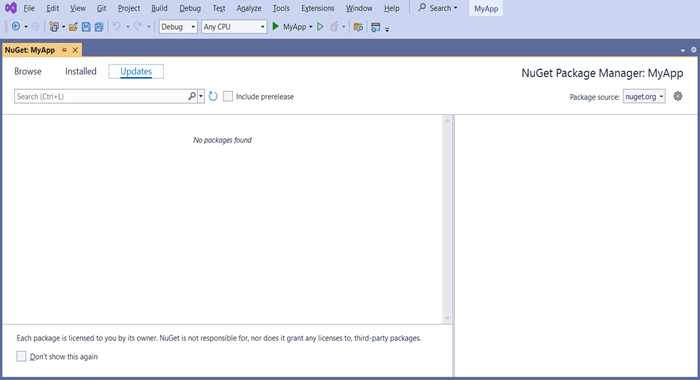Viewport: 700px width, 380px height.
Task: Open the Edit menu
Action: [52, 8]
